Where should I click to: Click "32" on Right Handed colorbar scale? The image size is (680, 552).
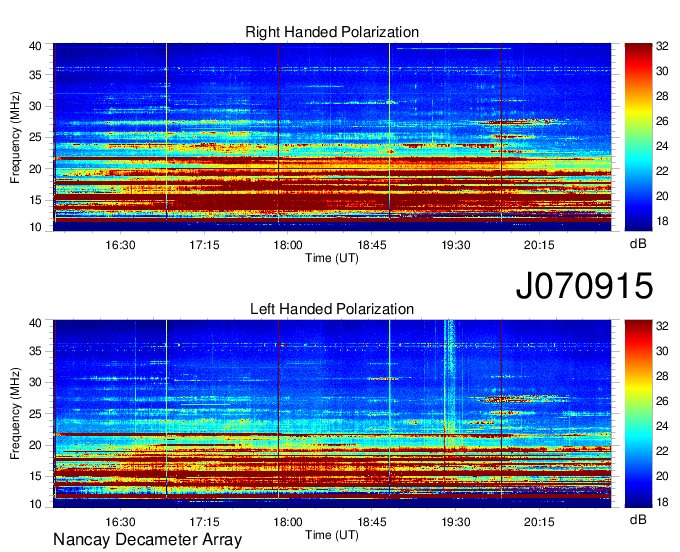662,46
